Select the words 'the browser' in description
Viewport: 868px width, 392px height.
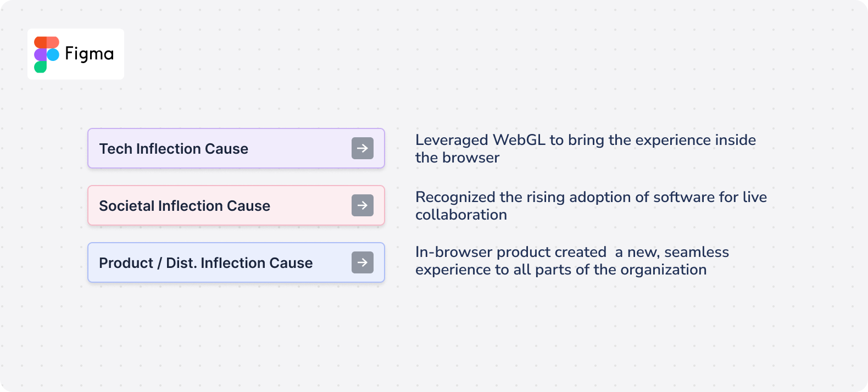click(x=458, y=158)
